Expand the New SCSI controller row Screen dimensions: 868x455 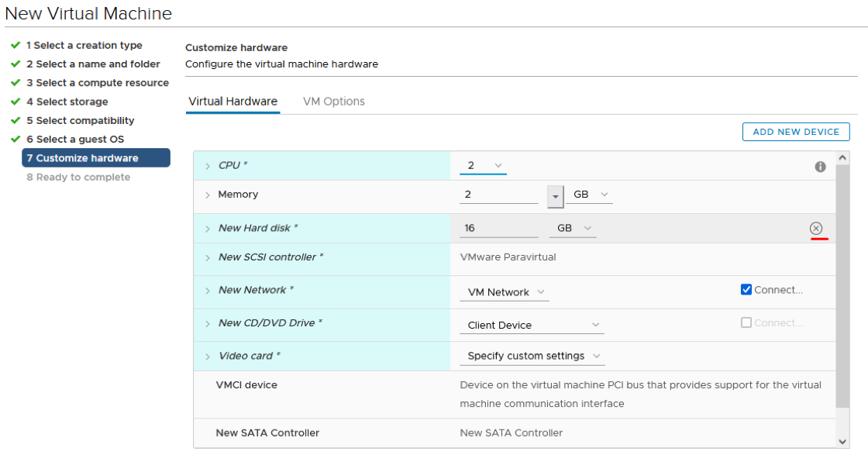(x=208, y=258)
